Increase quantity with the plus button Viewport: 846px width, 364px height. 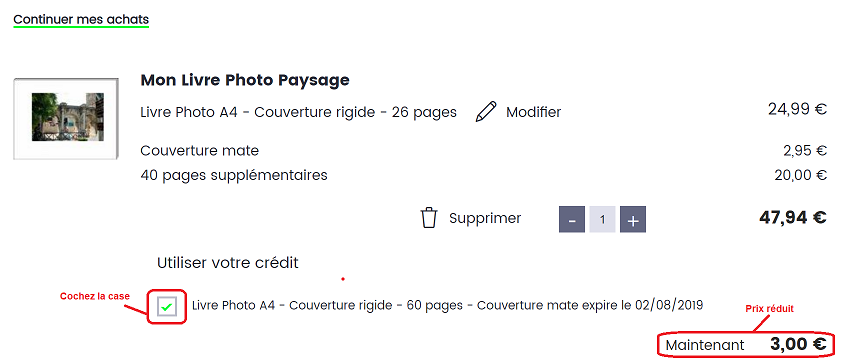(633, 219)
